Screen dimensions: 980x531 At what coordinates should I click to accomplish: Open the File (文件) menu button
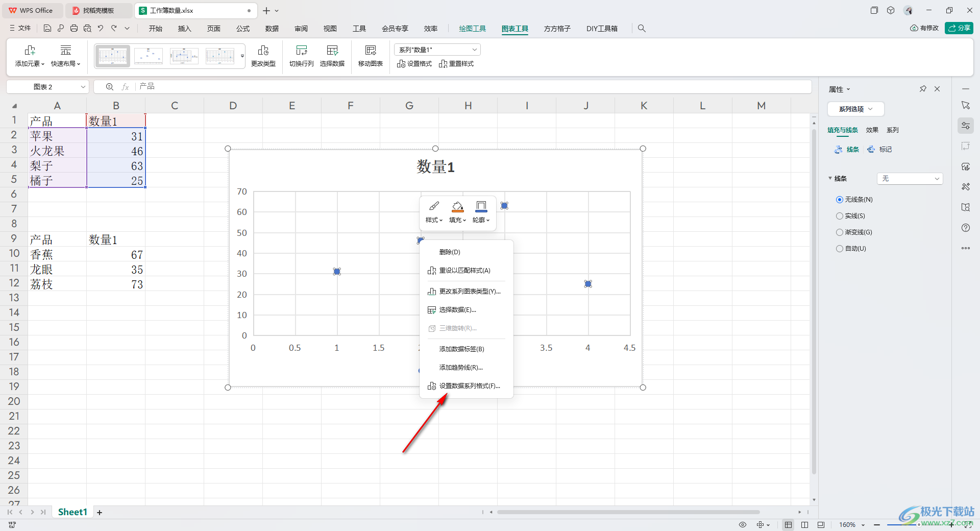point(20,29)
